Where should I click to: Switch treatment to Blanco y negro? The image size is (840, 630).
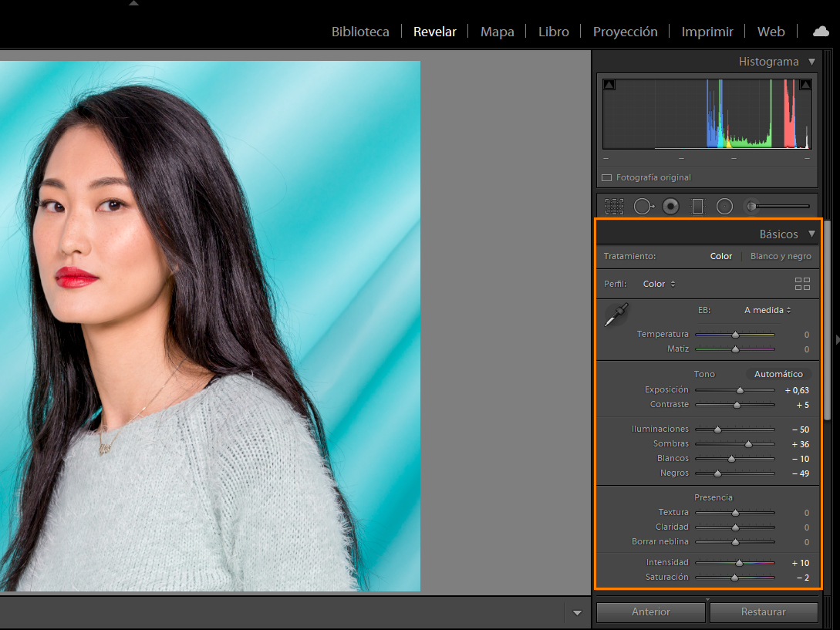click(781, 256)
